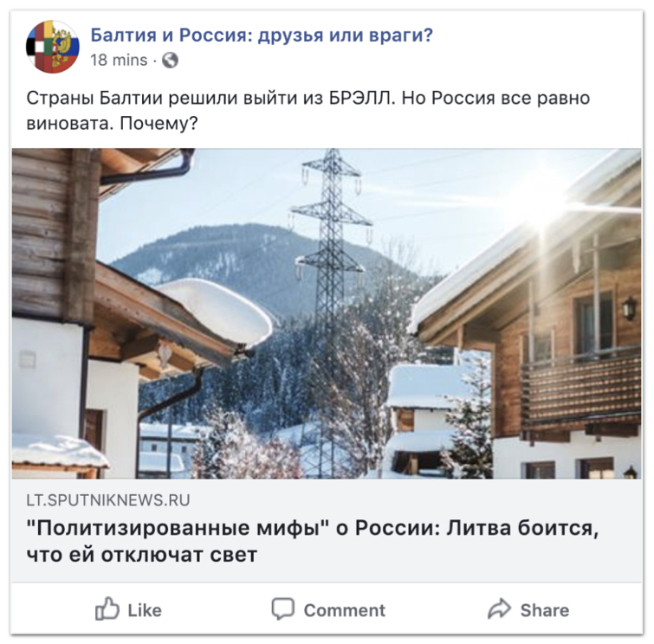
Task: Click the Share text label
Action: coord(545,610)
